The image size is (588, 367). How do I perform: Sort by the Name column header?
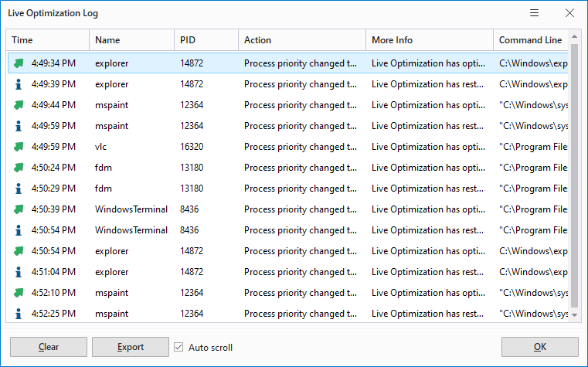click(x=131, y=40)
